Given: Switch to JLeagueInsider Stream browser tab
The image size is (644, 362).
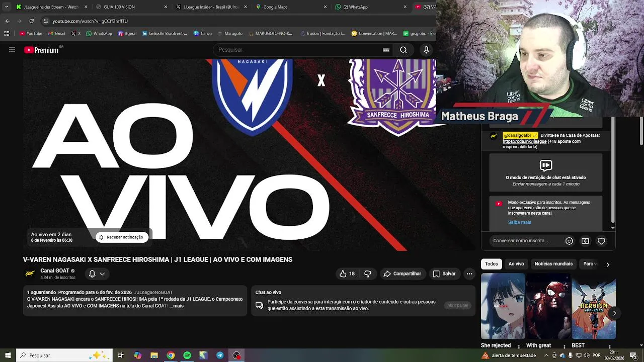Looking at the screenshot, I should point(51,7).
